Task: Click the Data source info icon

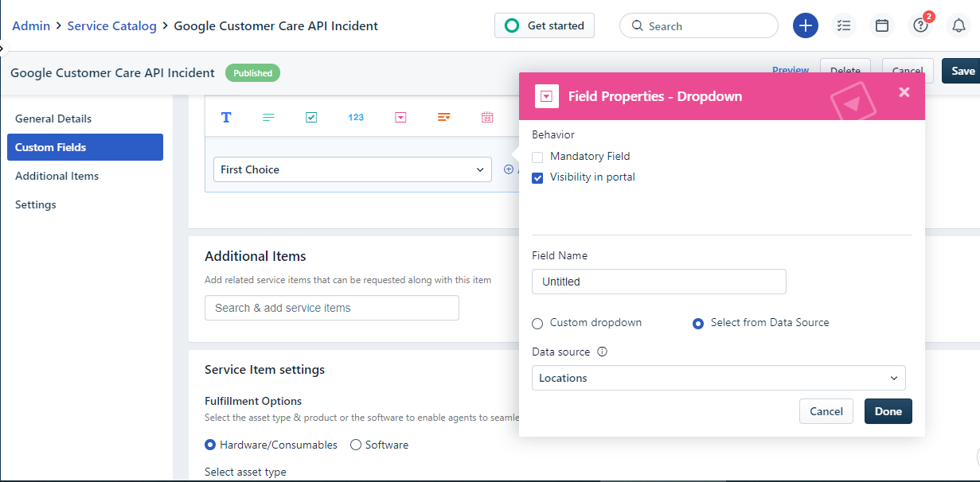Action: [602, 352]
